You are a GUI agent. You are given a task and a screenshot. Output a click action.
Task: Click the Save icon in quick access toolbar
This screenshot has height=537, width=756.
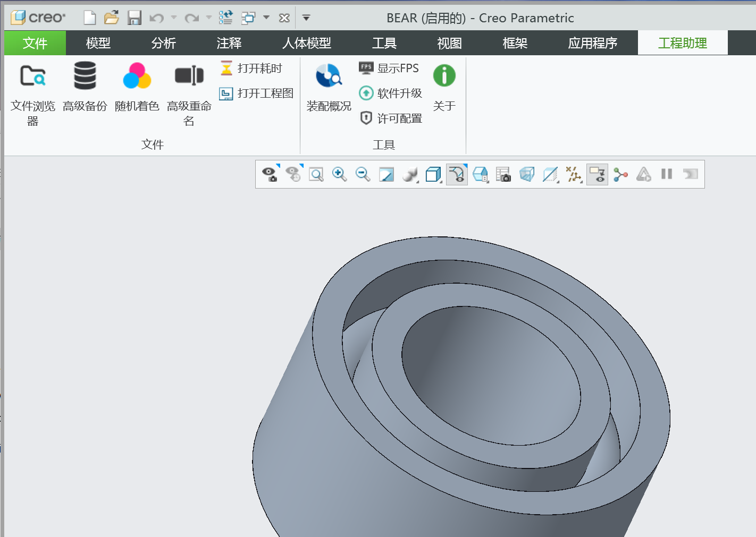(x=135, y=17)
